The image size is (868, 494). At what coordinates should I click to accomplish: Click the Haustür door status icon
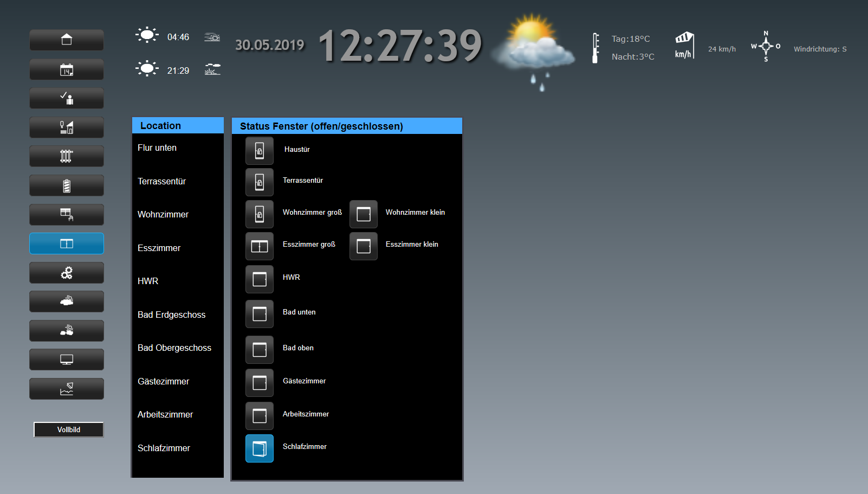[260, 150]
